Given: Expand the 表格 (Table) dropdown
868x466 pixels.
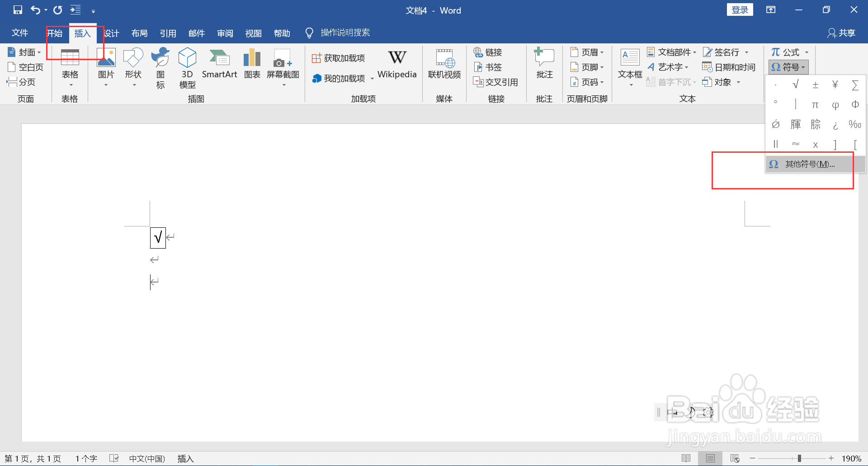Looking at the screenshot, I should (x=70, y=84).
